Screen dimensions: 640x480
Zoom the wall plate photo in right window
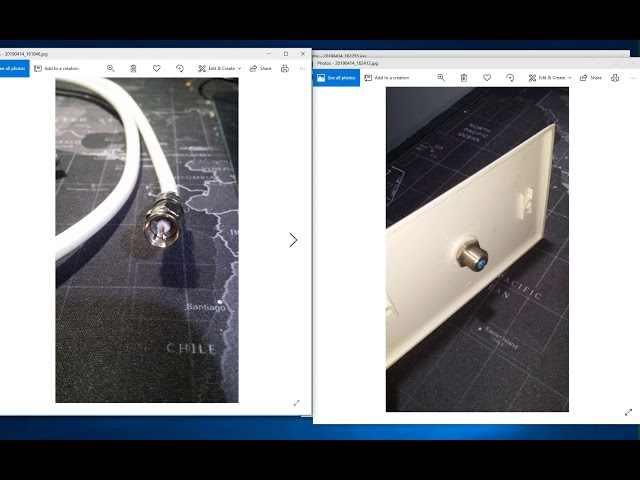click(441, 78)
